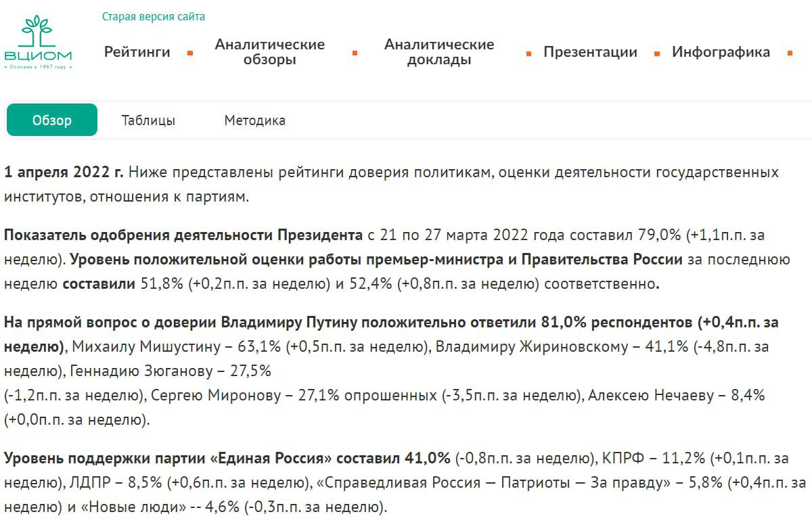Open the Аналитические доклады section

tap(439, 52)
